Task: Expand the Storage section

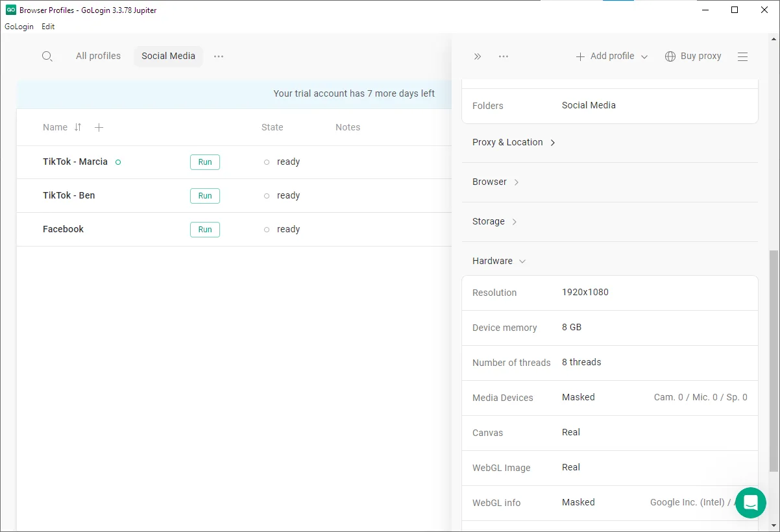Action: [494, 222]
